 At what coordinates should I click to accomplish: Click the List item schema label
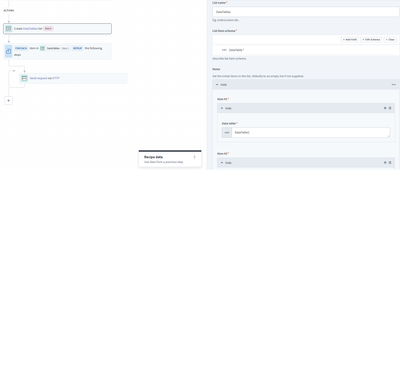click(224, 31)
